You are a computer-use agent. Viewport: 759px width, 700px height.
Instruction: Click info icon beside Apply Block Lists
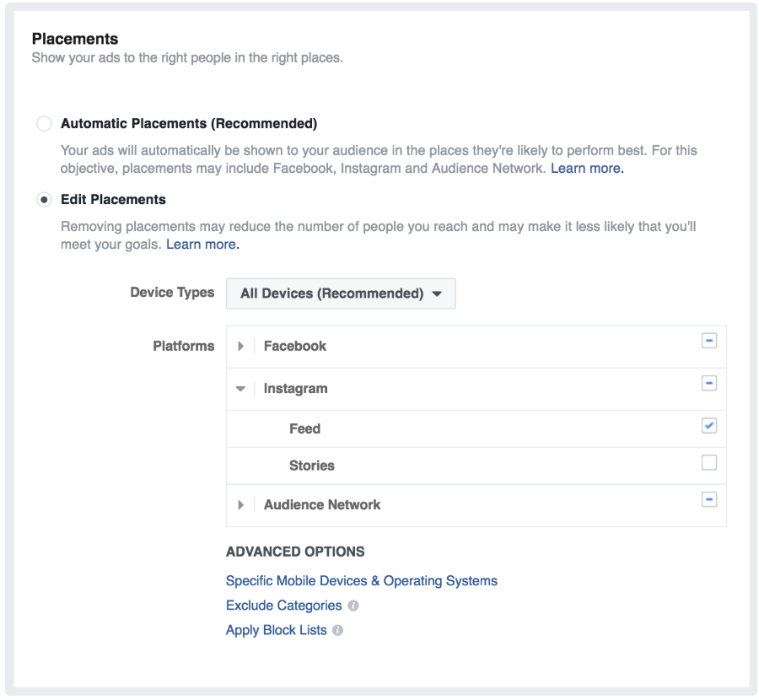338,630
